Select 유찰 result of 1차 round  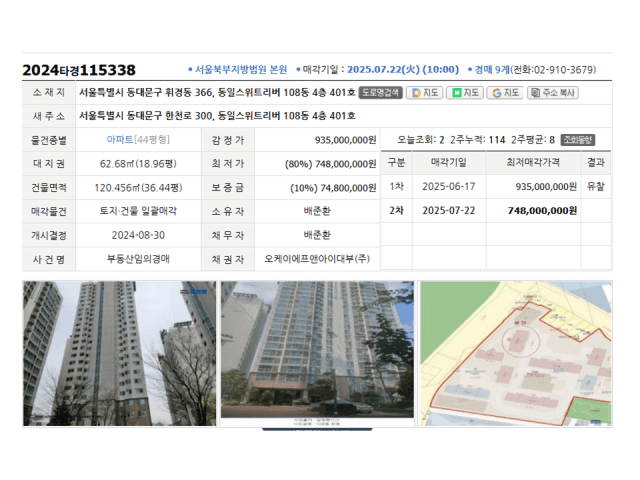click(x=596, y=187)
